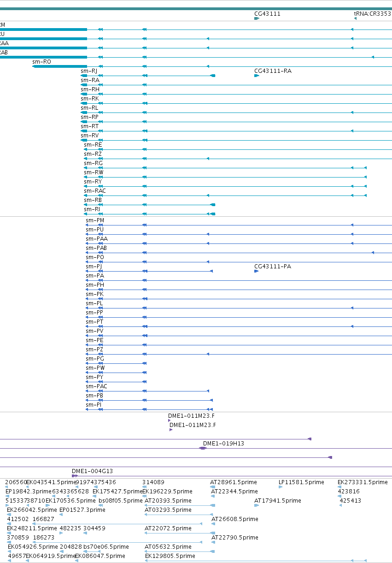Viewport: 392px width, 563px height.
Task: Select the AT17941.5prime EST label
Action: (278, 501)
